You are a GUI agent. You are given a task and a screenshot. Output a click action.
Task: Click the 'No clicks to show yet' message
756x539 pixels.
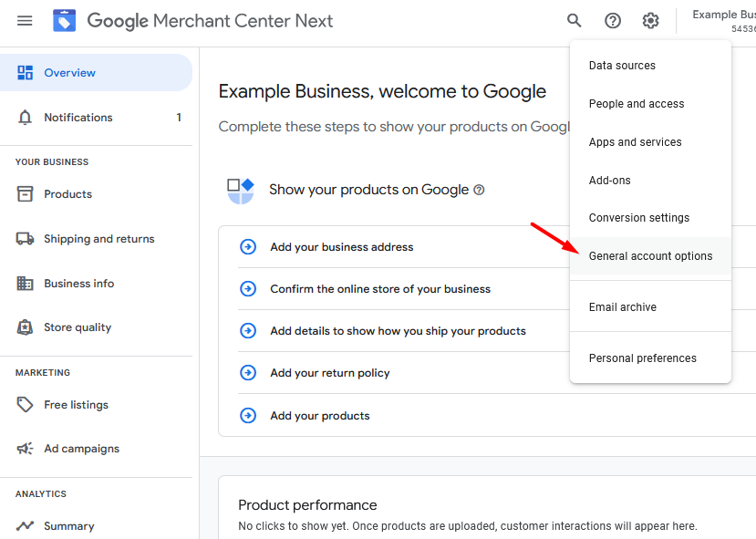coord(468,526)
